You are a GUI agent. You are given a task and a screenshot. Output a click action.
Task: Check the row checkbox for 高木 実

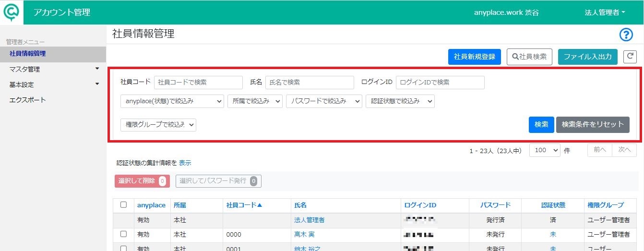[123, 234]
